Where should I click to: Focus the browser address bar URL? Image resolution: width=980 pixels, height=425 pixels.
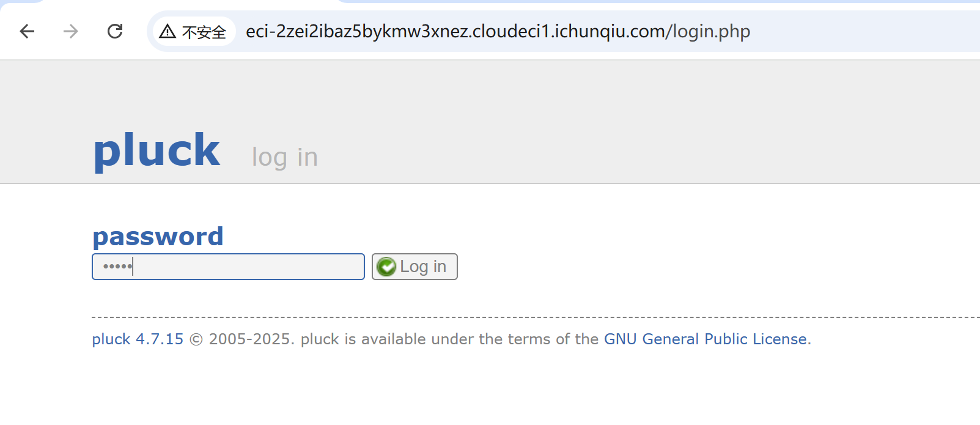pyautogui.click(x=498, y=31)
